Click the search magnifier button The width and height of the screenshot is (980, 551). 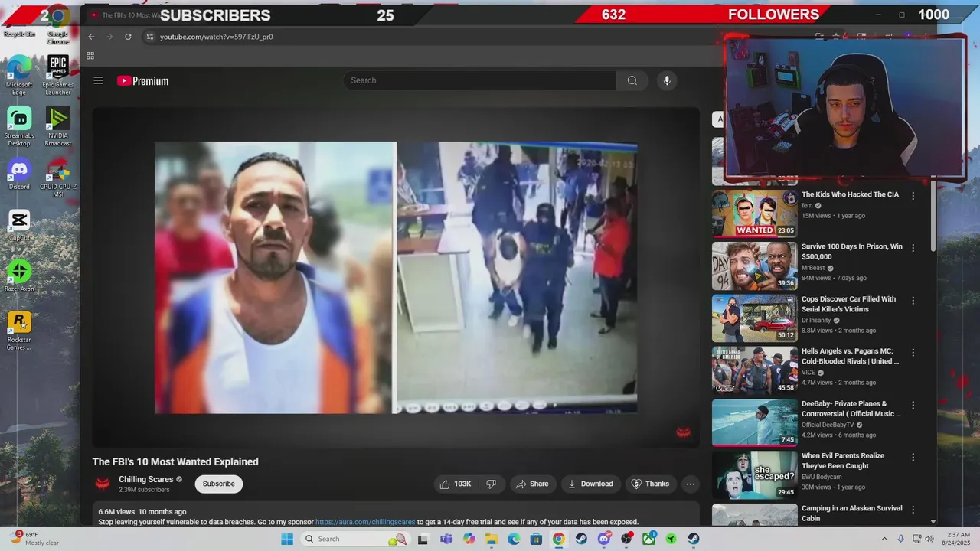pos(632,80)
